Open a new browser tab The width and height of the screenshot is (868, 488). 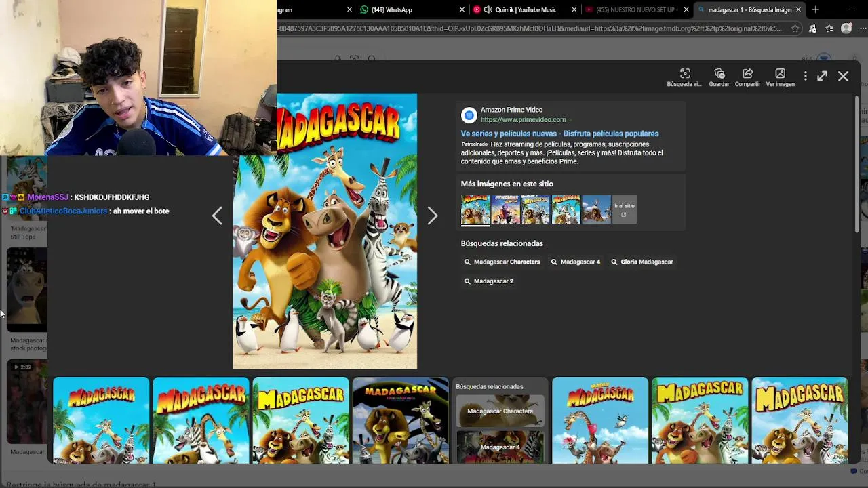815,9
